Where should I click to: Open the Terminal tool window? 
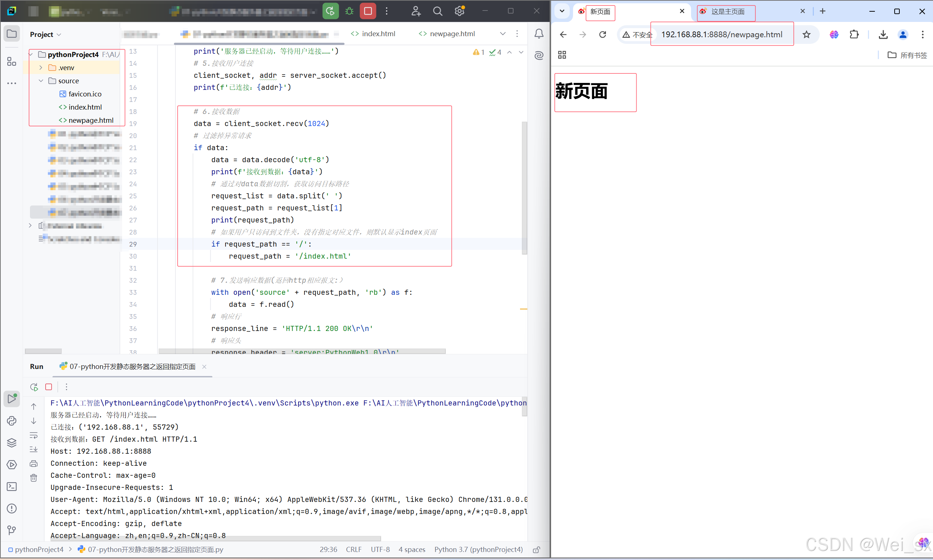(x=12, y=487)
